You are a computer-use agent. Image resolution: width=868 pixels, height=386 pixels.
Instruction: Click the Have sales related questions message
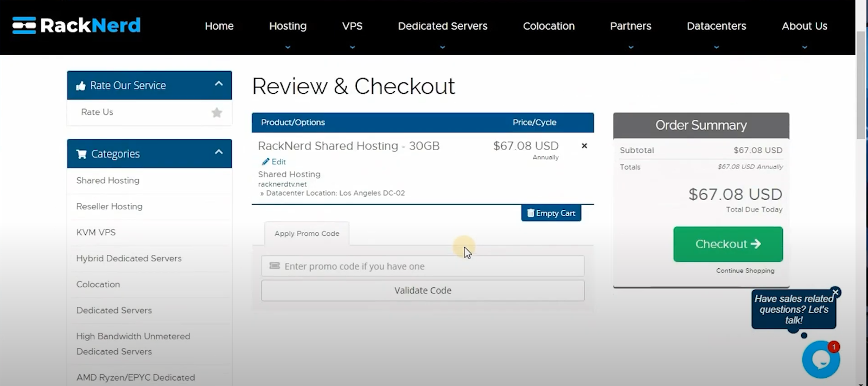coord(794,309)
